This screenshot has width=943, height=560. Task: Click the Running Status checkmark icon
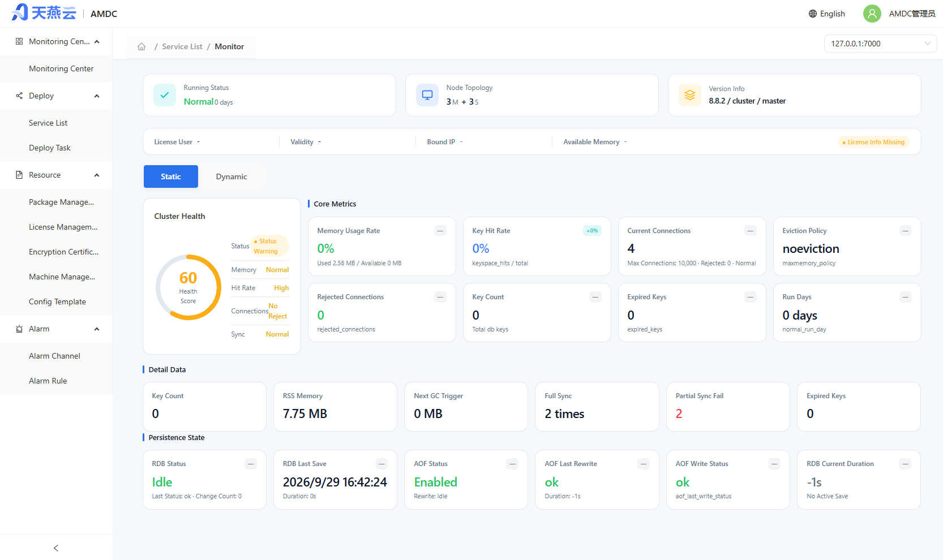pyautogui.click(x=165, y=95)
